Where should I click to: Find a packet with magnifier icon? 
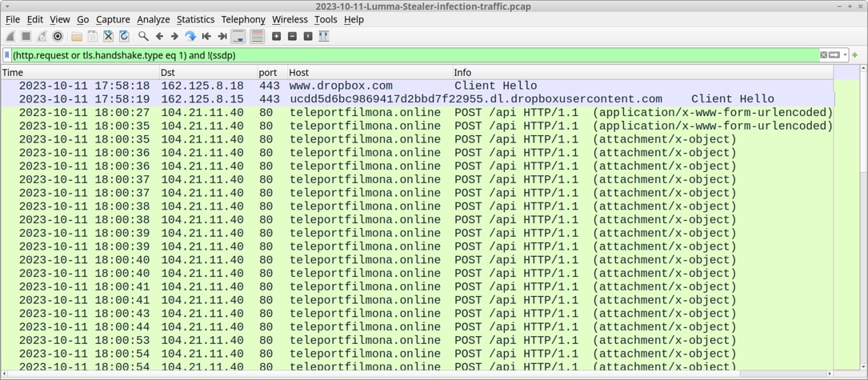point(143,37)
